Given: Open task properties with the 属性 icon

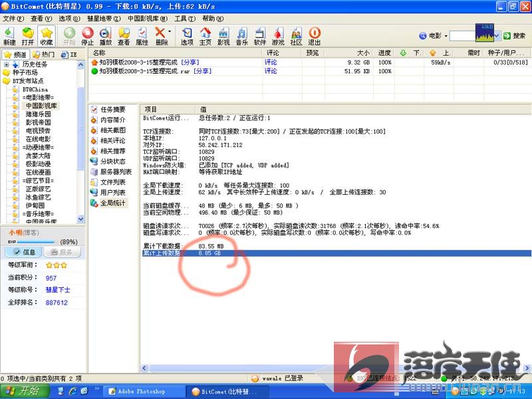Looking at the screenshot, I should click(142, 36).
